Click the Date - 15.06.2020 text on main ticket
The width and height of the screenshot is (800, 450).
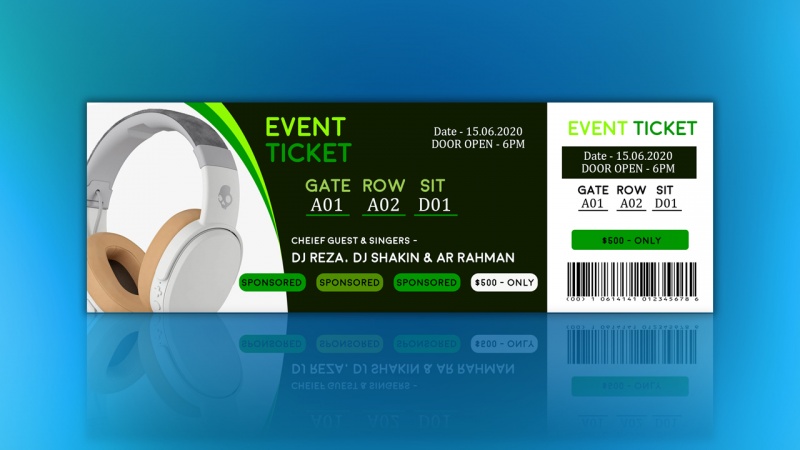pyautogui.click(x=478, y=132)
